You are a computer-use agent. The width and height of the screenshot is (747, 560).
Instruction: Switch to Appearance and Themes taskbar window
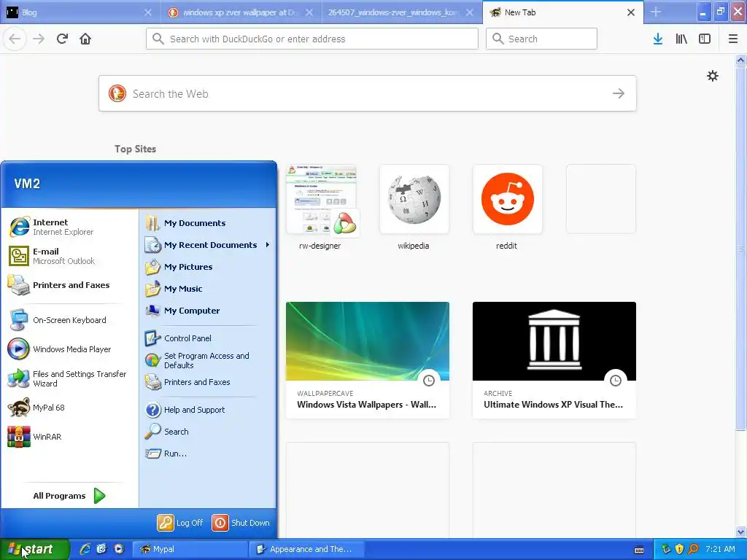tap(307, 549)
